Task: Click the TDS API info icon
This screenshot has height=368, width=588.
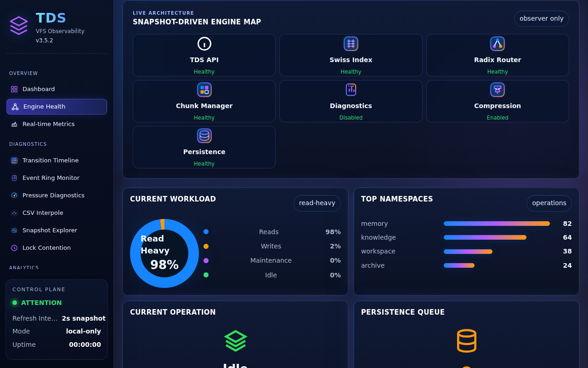Action: point(204,44)
